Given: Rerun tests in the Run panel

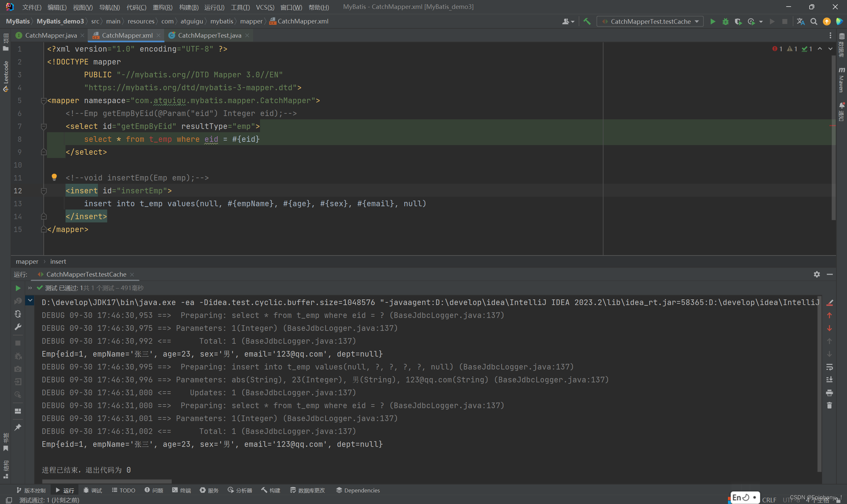Looking at the screenshot, I should [x=18, y=288].
